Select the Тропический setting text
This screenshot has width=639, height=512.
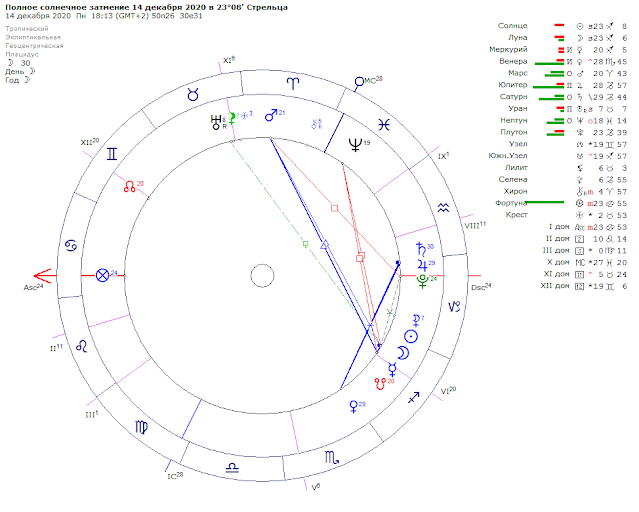[x=27, y=29]
